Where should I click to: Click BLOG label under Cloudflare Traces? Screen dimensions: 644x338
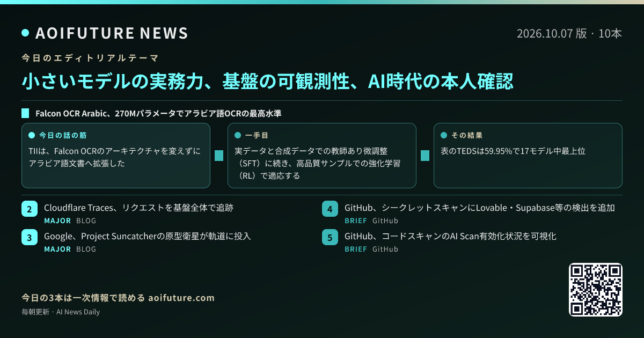pos(86,221)
